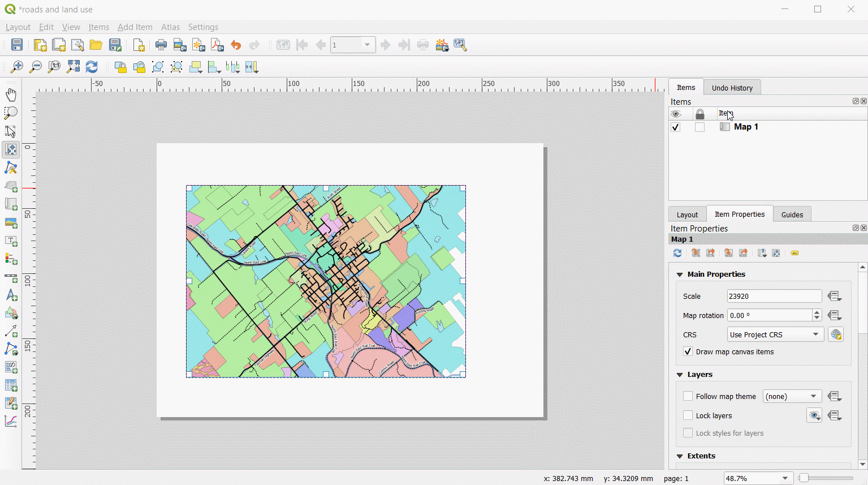Toggle visibility of Map 1 item
868x485 pixels.
click(x=676, y=127)
